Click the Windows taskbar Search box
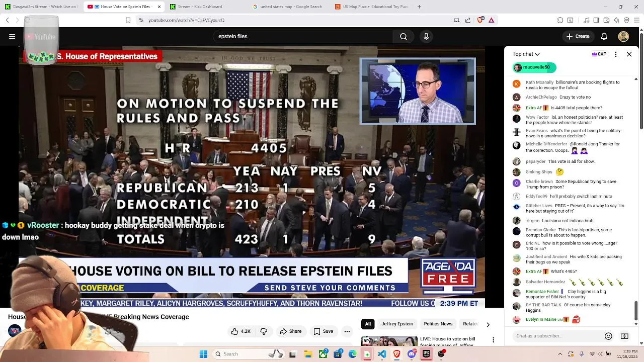The height and width of the screenshot is (362, 644). click(249, 354)
